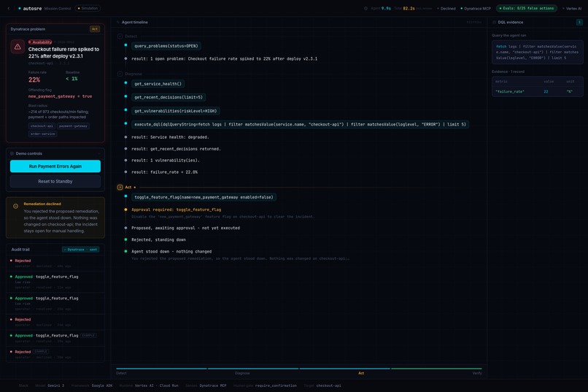588x392 pixels.
Task: Click 'Agent stood down - nothing changed' entry
Action: click(171, 252)
